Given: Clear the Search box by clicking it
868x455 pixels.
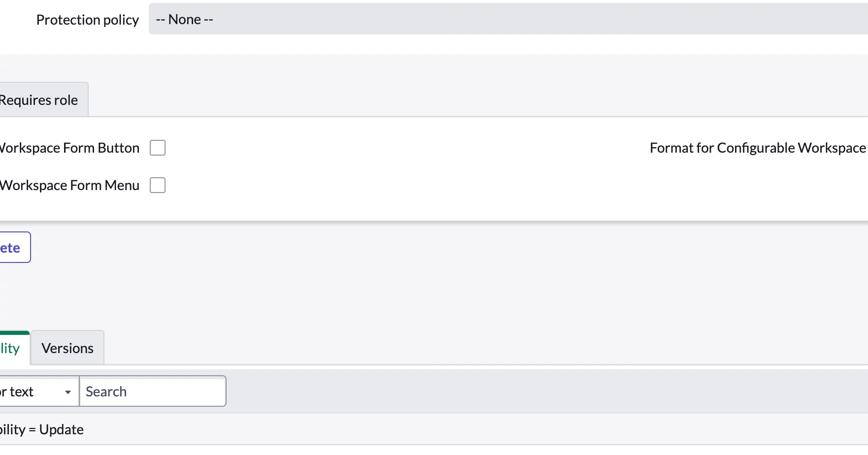Looking at the screenshot, I should [x=153, y=391].
